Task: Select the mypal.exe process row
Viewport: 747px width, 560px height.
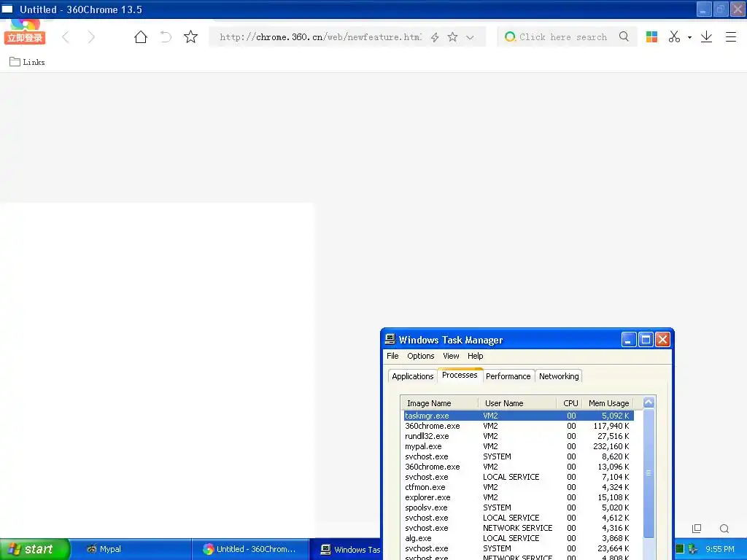Action: 519,447
